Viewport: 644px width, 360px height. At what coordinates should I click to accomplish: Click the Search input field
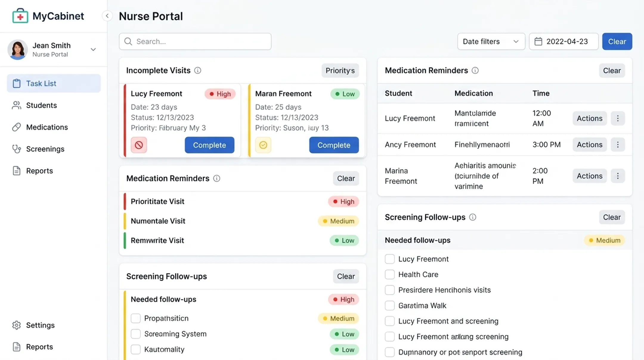click(x=195, y=41)
